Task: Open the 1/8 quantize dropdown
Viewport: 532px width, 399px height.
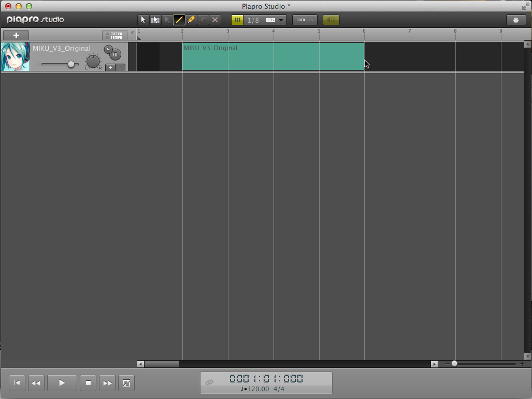Action: pos(281,20)
